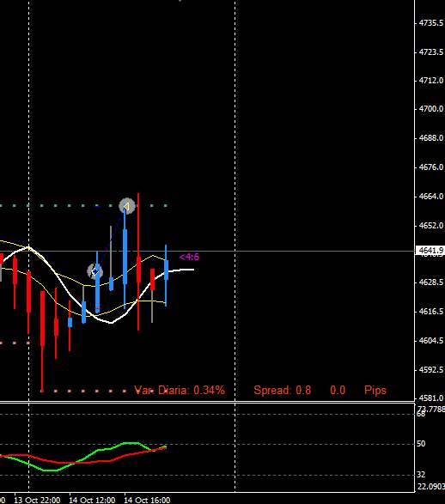
Task: Click the blue diamond marker in gray circle
Action: click(95, 272)
